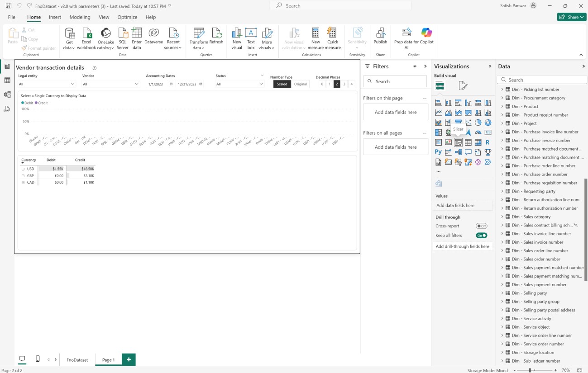This screenshot has height=373, width=588.
Task: Select Original number type option
Action: click(301, 84)
